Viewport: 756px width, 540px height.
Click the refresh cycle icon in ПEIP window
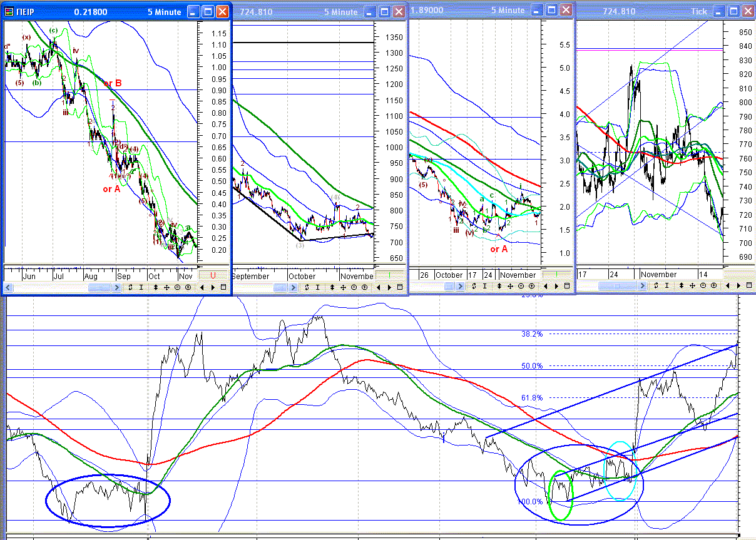click(131, 287)
